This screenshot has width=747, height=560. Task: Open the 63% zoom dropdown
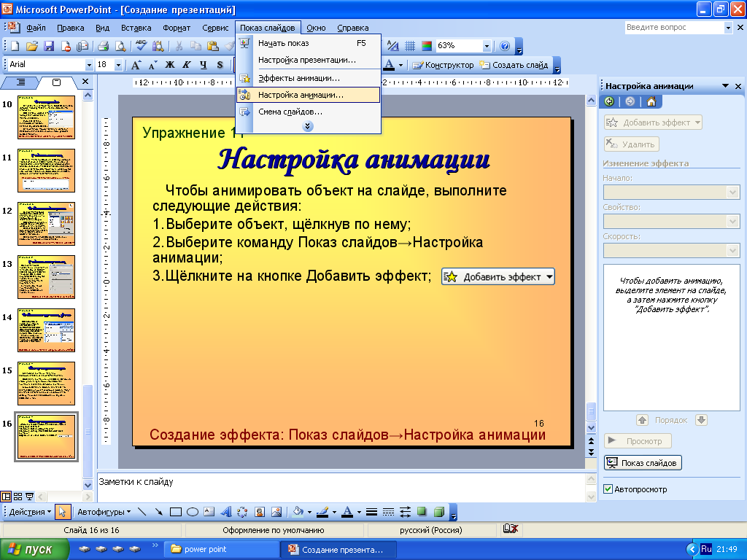click(x=487, y=46)
